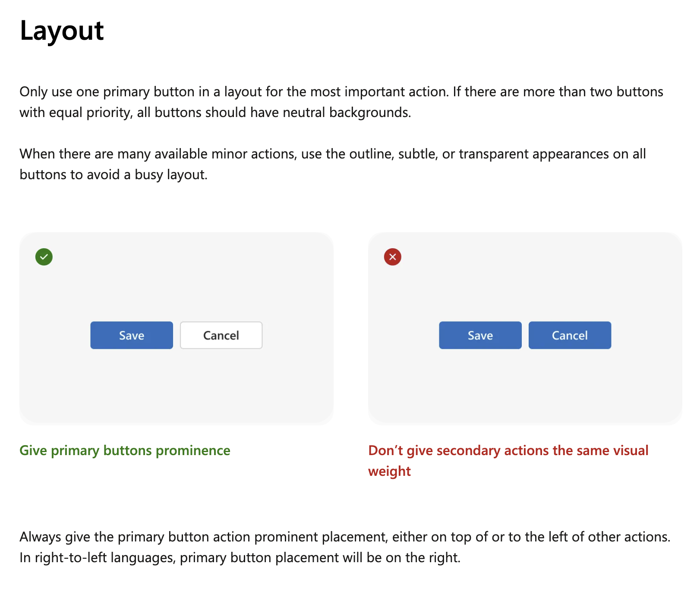Click the red 'Don't give secondary actions' caption
Viewport: 700px width, 595px height.
click(508, 450)
